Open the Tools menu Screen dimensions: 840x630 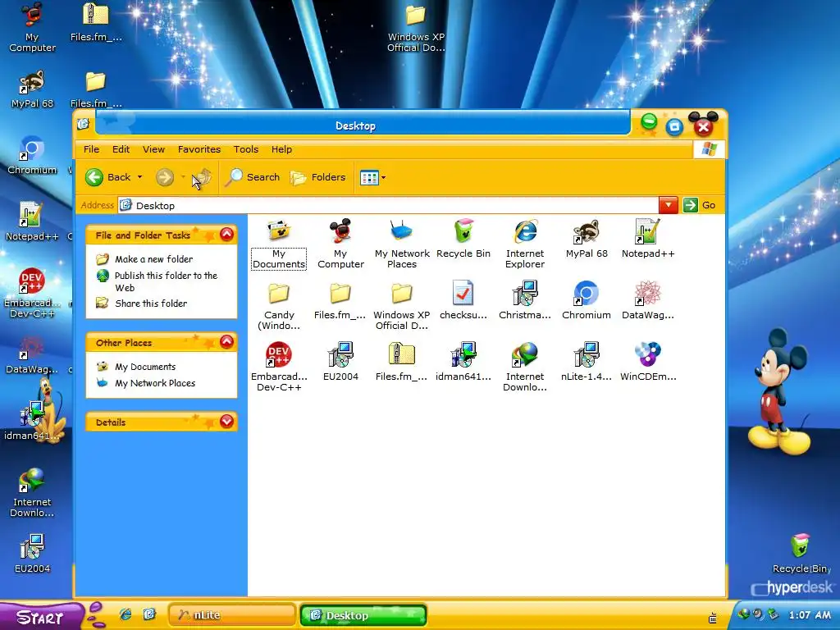tap(246, 149)
